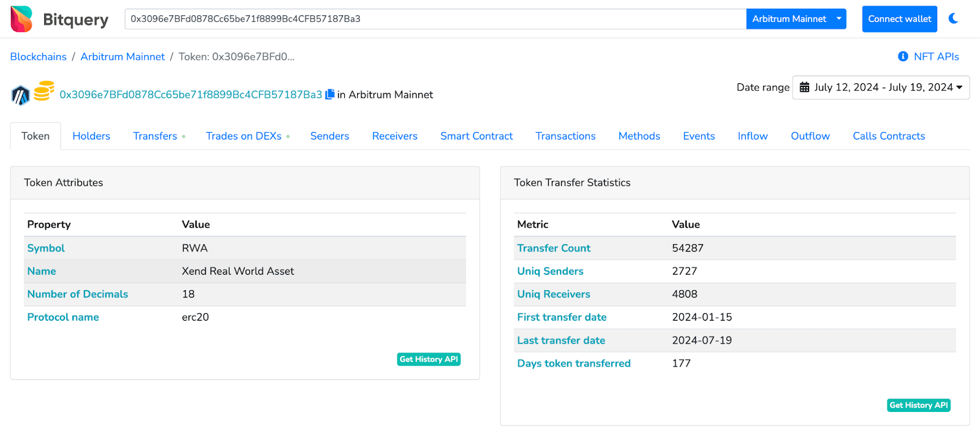This screenshot has height=434, width=980.
Task: Click the Transfer Count metric label
Action: 554,248
